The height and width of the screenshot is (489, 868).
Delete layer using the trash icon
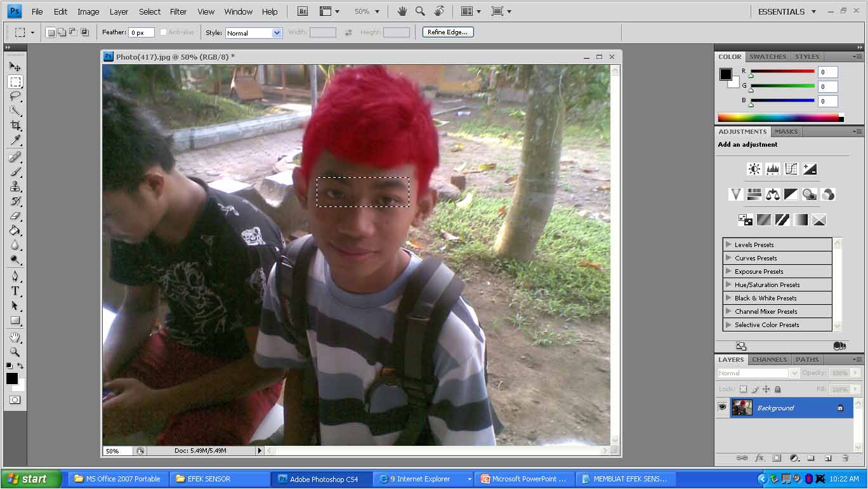click(x=845, y=458)
